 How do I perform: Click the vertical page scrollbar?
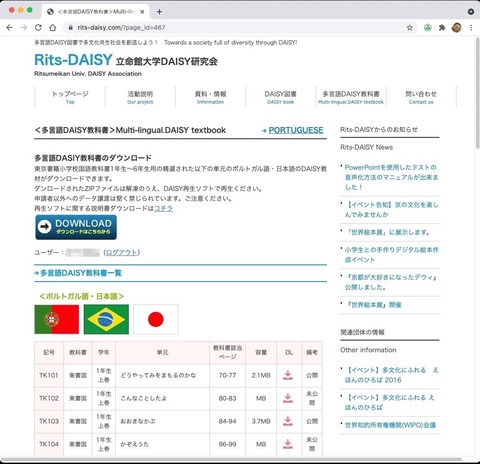477,93
